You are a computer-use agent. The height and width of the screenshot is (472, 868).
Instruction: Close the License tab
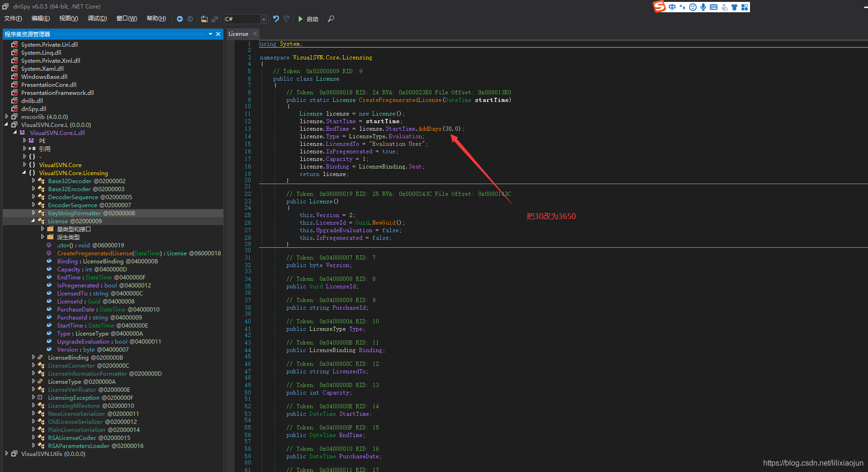(255, 34)
